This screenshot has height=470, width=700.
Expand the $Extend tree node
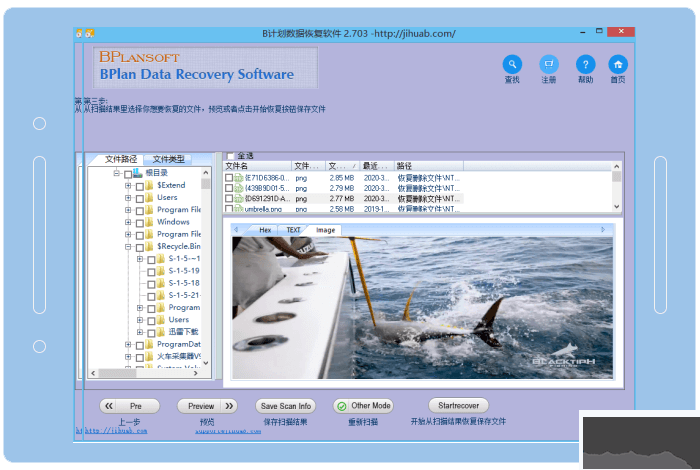[x=128, y=185]
